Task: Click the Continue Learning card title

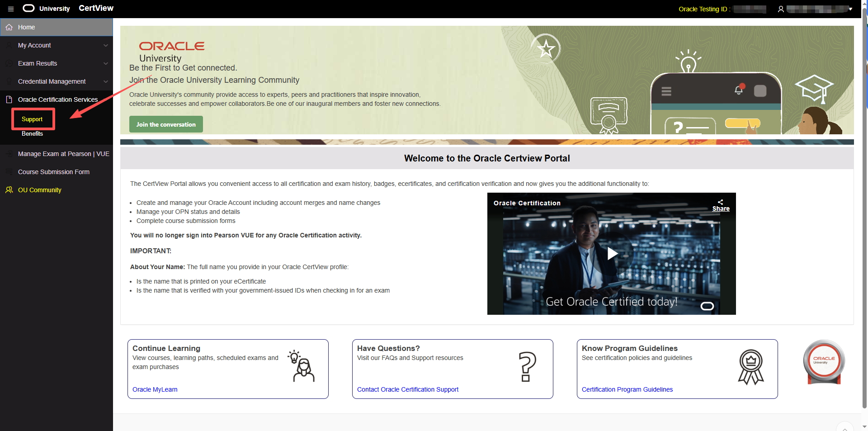Action: 166,348
